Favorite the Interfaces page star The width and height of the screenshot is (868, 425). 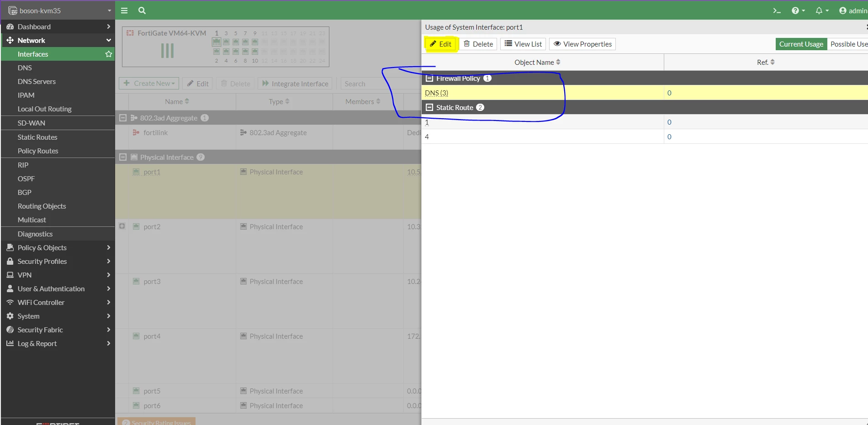click(x=109, y=54)
